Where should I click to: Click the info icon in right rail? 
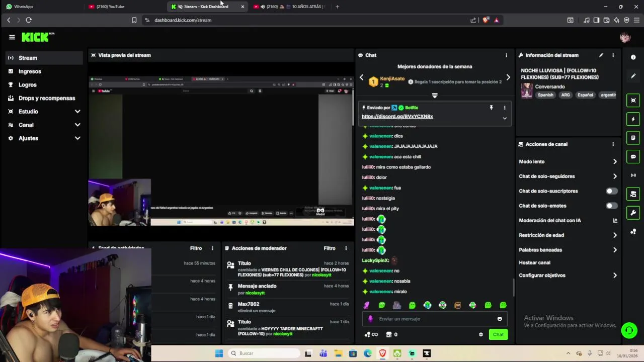633,57
